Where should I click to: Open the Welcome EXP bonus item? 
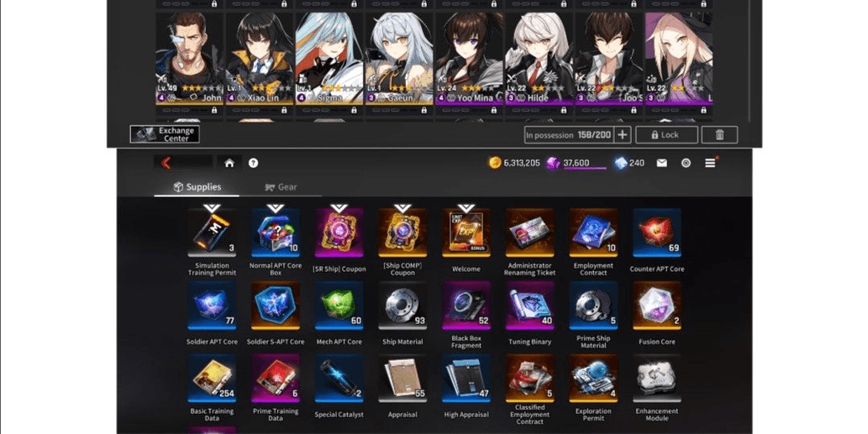(x=466, y=233)
